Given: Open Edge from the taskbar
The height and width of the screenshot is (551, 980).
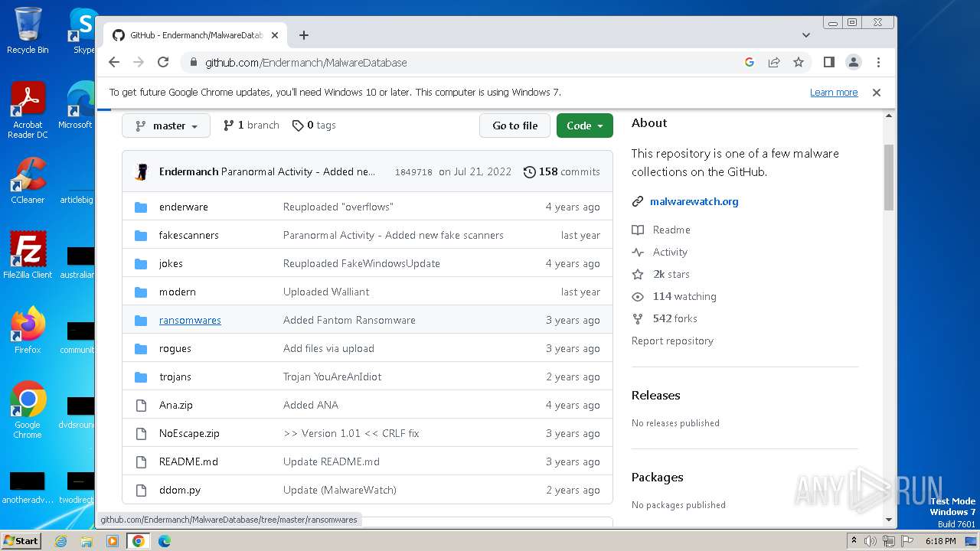Looking at the screenshot, I should pos(165,541).
